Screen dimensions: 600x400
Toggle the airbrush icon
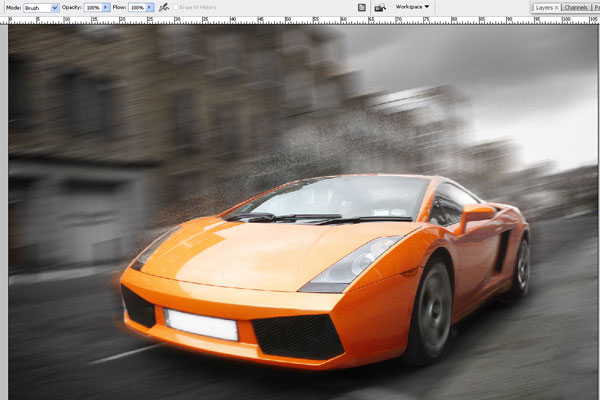(x=164, y=7)
